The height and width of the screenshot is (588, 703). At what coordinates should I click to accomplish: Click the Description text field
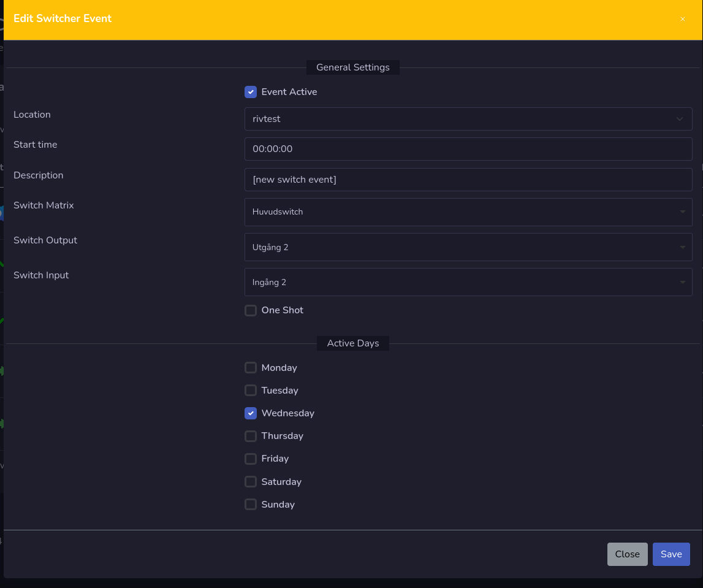click(x=468, y=180)
